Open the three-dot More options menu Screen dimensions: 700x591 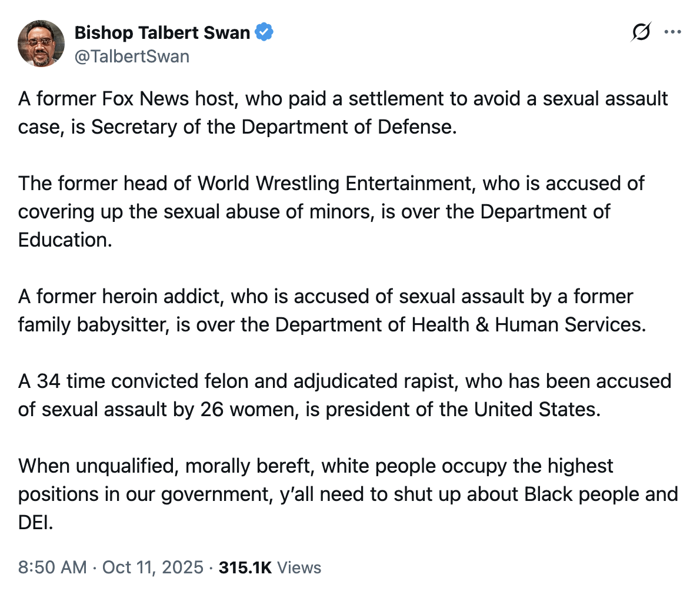click(672, 32)
